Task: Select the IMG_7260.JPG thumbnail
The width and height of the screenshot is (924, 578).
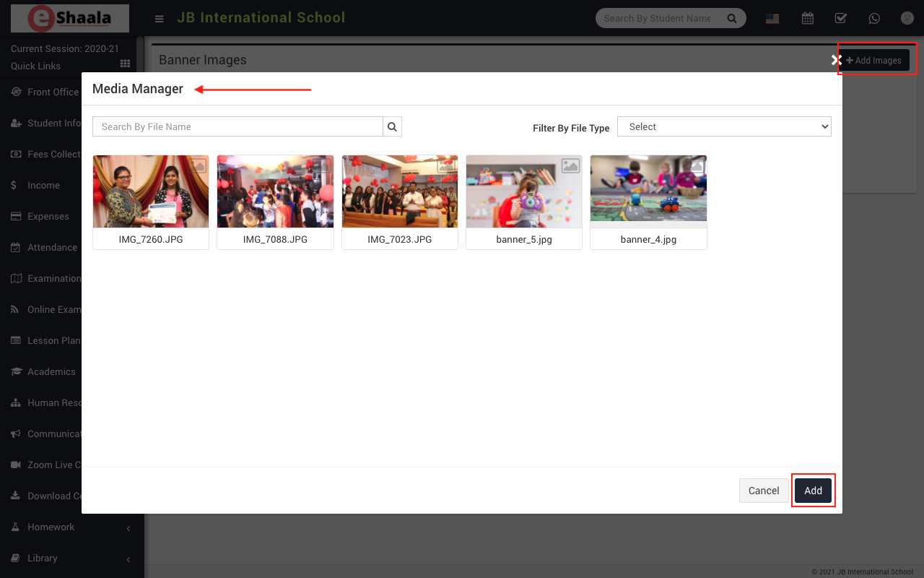Action: click(151, 191)
